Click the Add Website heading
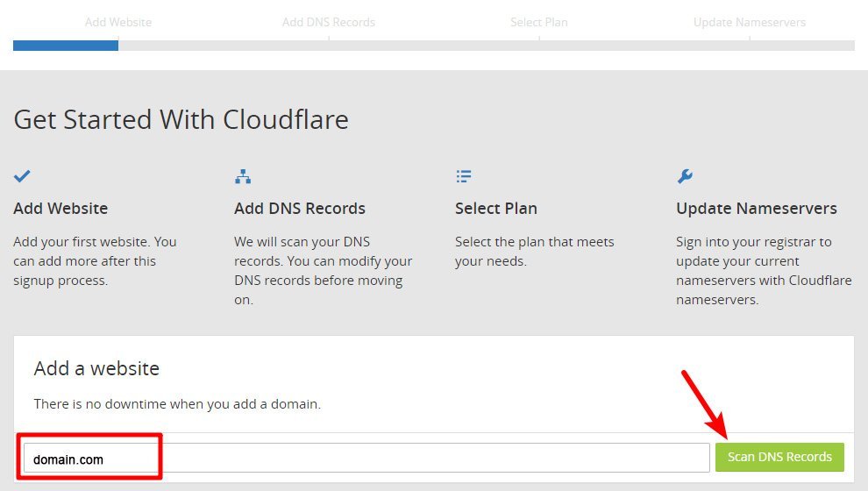Viewport: 868px width, 491px height. click(x=60, y=208)
